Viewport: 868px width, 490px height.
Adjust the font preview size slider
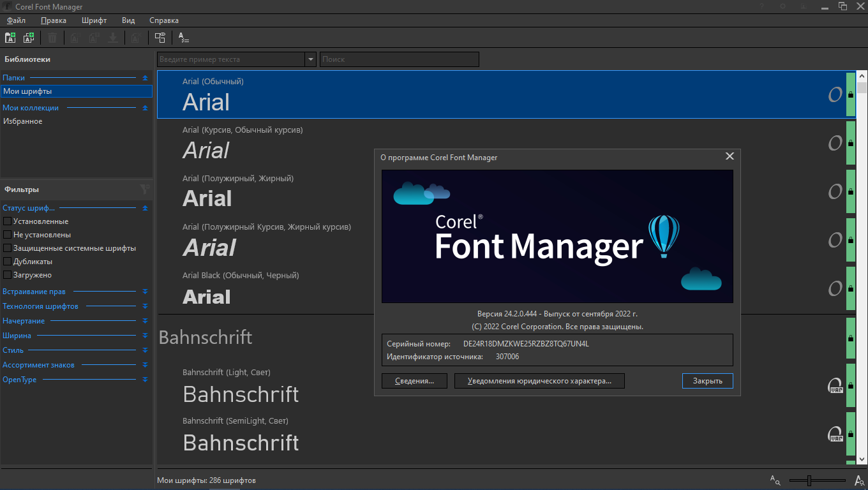pos(809,480)
